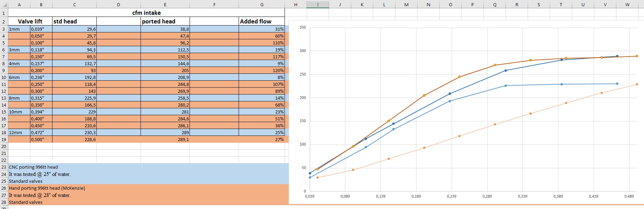The image size is (644, 209).
Task: Click the select-all corner of the sheet
Action: pos(4,4)
